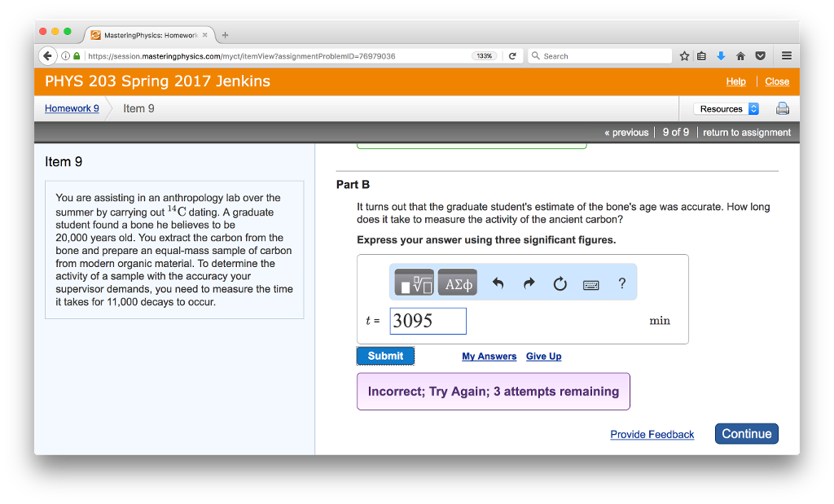The image size is (834, 504).
Task: Click the Item 9 heading above the problem
Action: click(64, 161)
